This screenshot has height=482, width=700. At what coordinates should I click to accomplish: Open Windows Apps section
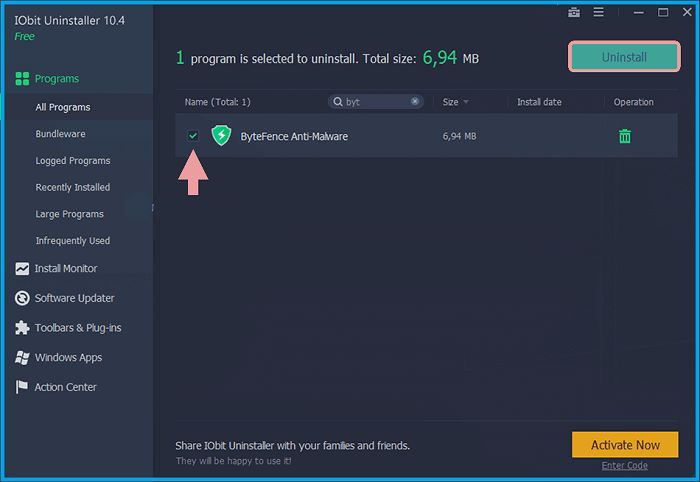68,357
